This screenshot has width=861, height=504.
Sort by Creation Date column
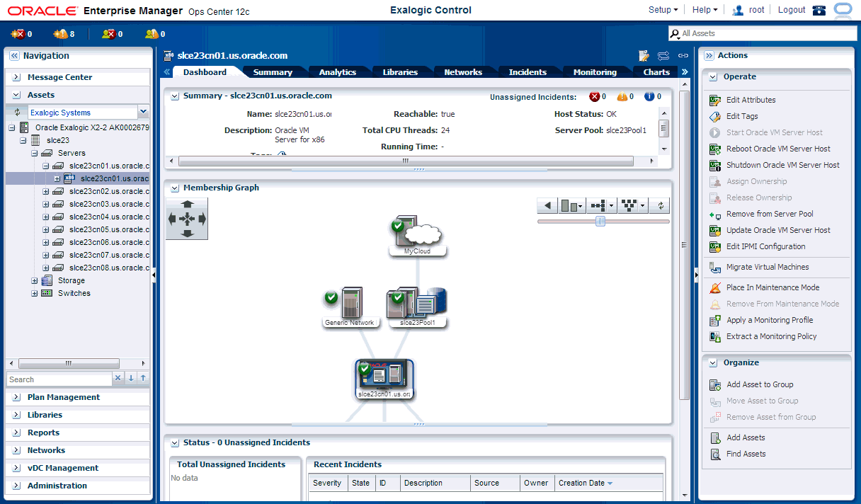[x=585, y=483]
